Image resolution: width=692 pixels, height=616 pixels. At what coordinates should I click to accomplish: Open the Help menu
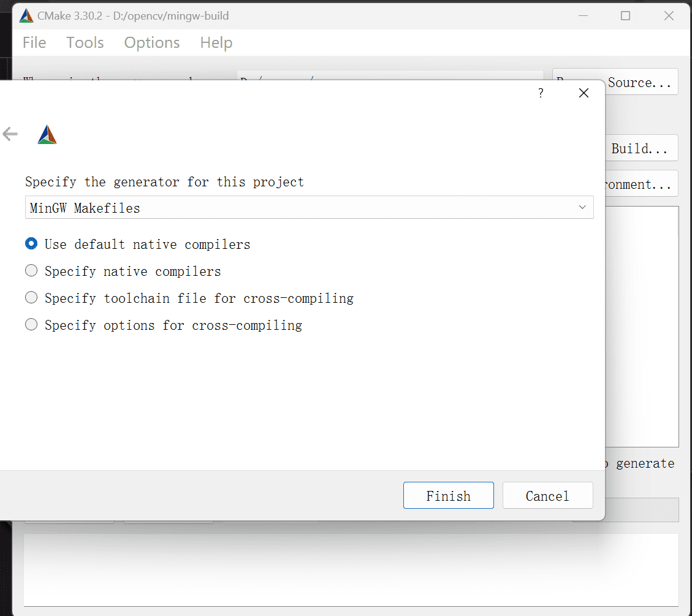(x=216, y=42)
